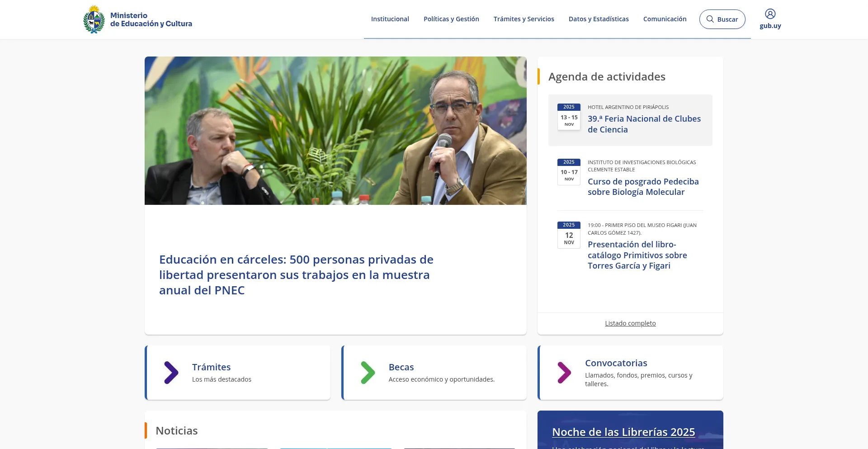
Task: Expand the Trámites y Servicios menu
Action: point(524,19)
